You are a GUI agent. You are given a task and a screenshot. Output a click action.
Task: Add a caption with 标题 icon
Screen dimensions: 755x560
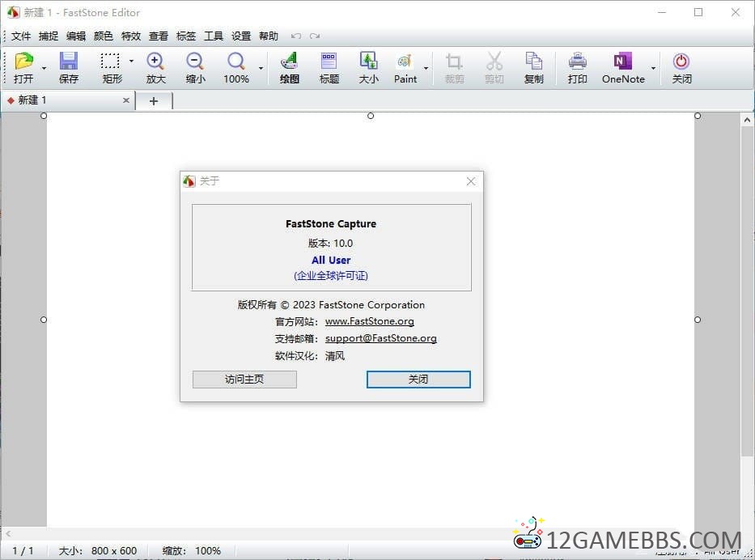point(329,62)
